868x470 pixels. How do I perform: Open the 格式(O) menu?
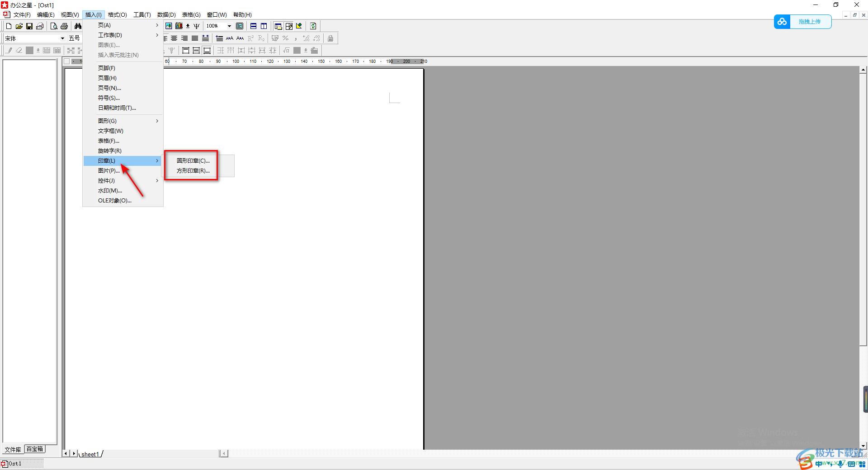[x=118, y=15]
